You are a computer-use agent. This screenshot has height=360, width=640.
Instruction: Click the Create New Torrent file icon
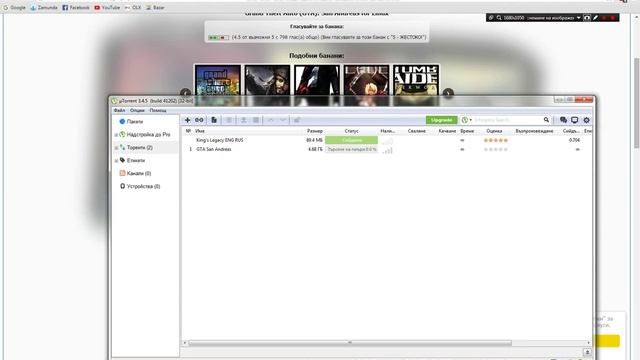click(214, 120)
